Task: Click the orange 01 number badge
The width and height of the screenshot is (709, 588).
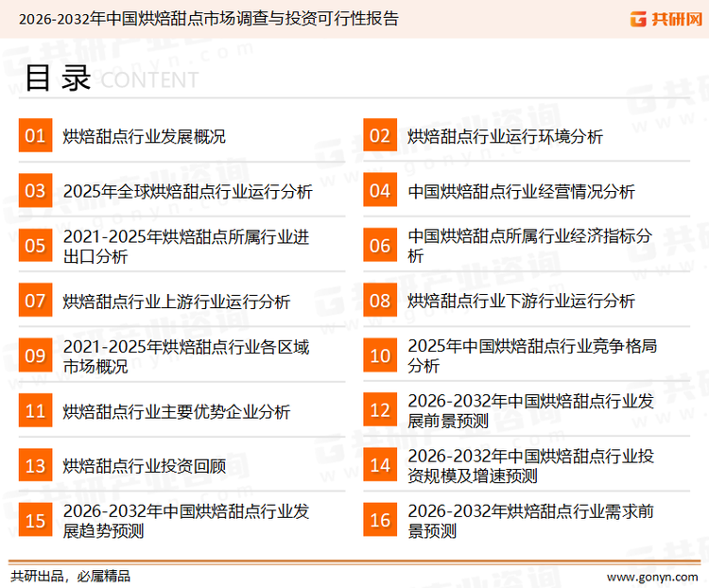Action: (35, 136)
